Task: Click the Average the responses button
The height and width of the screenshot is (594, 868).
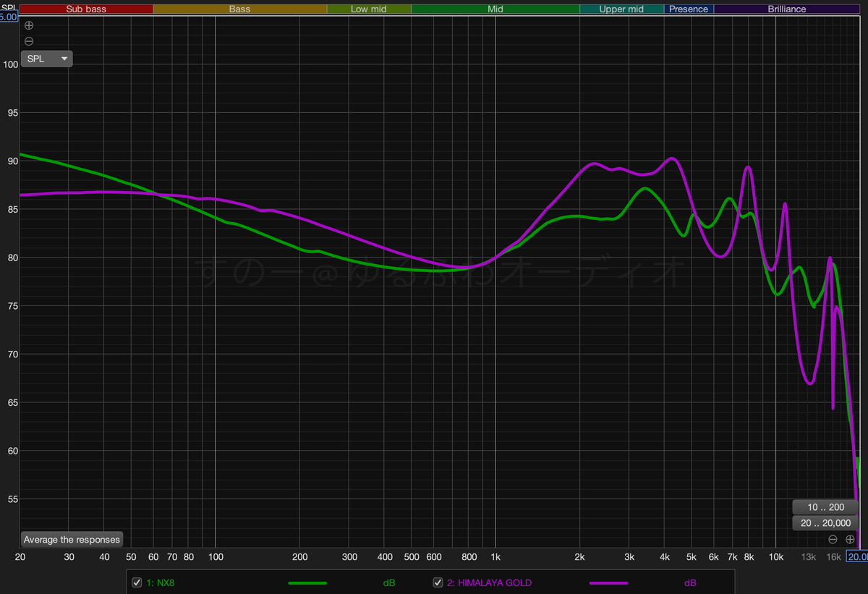Action: tap(72, 539)
